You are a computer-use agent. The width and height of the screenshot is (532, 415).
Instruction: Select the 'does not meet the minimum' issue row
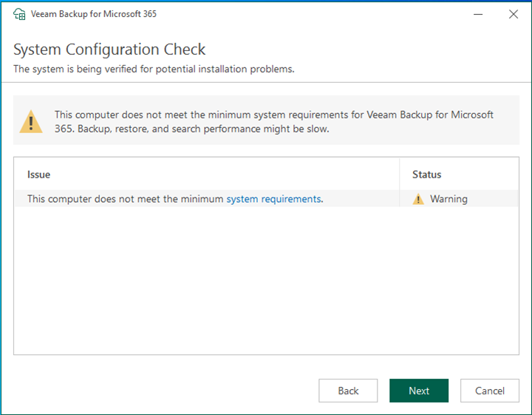point(266,199)
